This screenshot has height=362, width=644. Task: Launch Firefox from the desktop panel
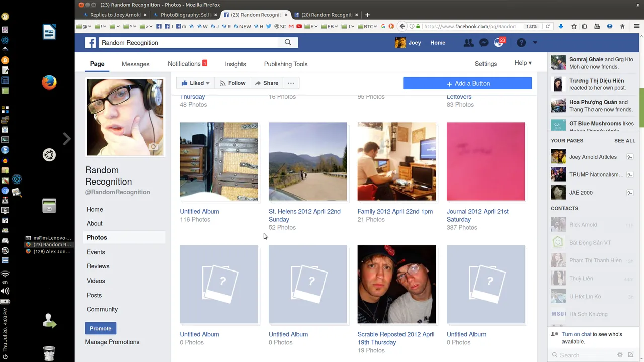coord(49,82)
